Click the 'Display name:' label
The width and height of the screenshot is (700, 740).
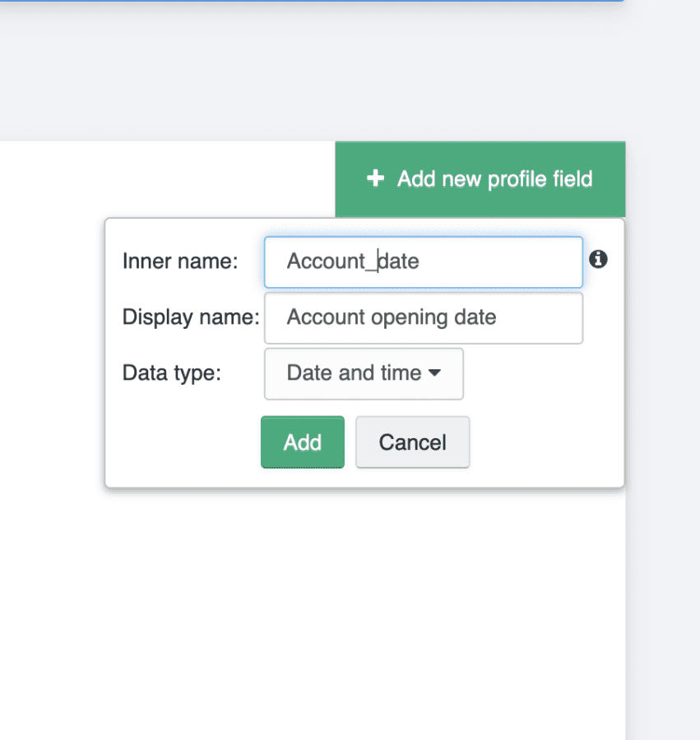[x=191, y=317]
